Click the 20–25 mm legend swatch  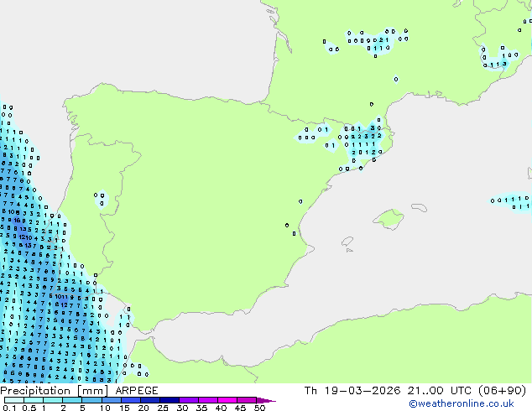click(150, 400)
